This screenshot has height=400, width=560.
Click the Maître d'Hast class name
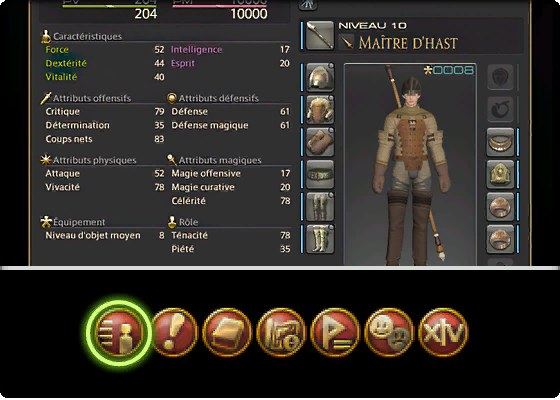click(x=408, y=43)
